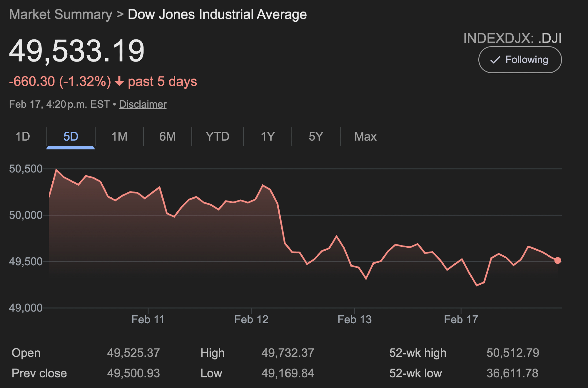Select the 5D time range tab
Image resolution: width=588 pixels, height=388 pixels.
(x=71, y=136)
